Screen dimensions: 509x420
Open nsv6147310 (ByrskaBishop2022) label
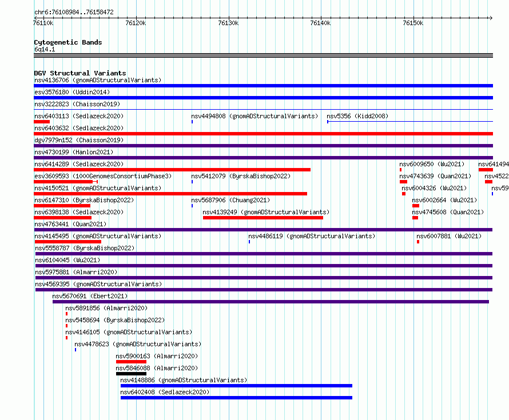coord(84,200)
